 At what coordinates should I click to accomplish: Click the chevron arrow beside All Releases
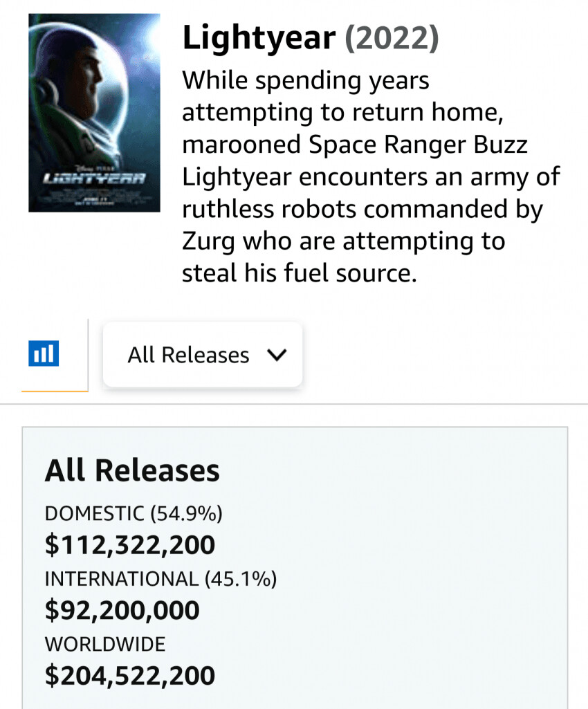tap(276, 356)
